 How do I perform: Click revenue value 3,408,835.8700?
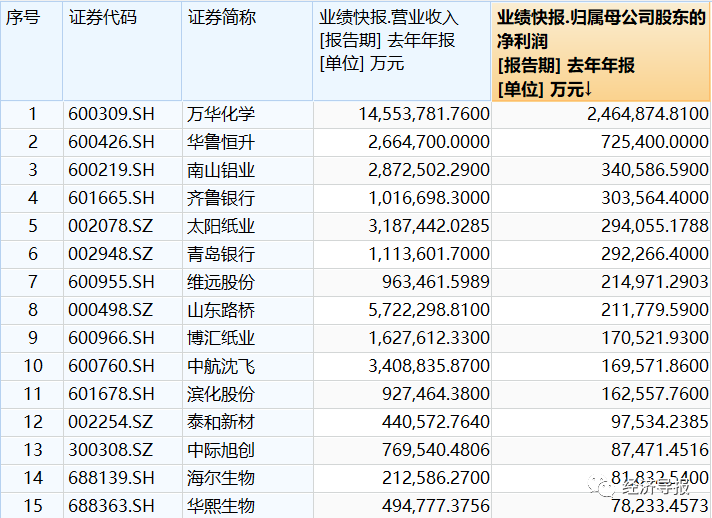pyautogui.click(x=429, y=366)
